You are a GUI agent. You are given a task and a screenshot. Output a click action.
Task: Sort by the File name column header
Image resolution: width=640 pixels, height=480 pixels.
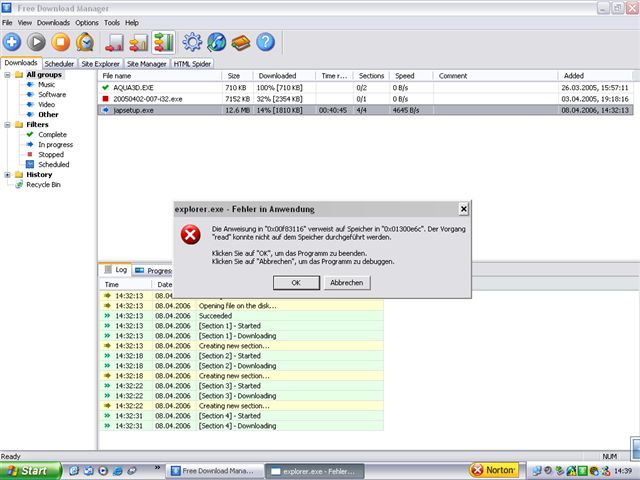160,76
